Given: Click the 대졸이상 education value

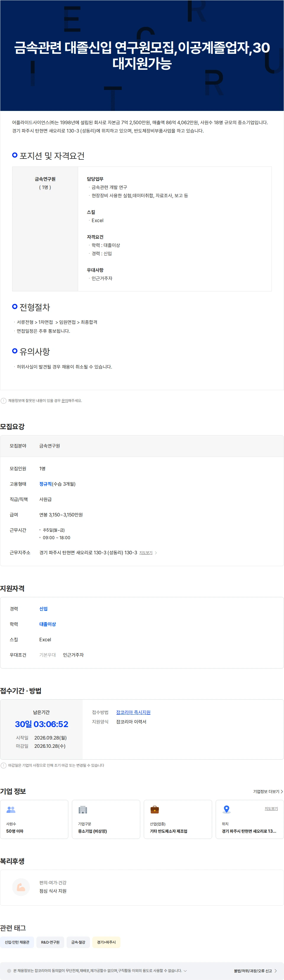Looking at the screenshot, I should click(48, 624).
